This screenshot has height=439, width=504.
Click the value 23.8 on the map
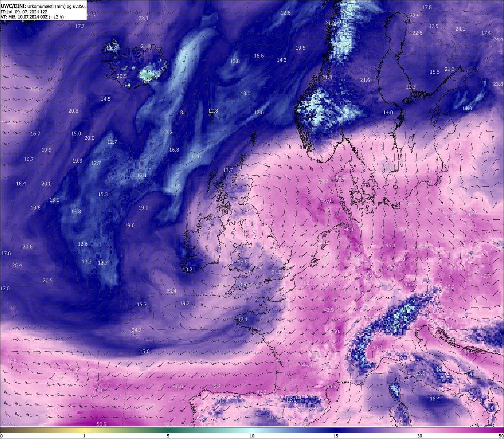pyautogui.click(x=498, y=84)
